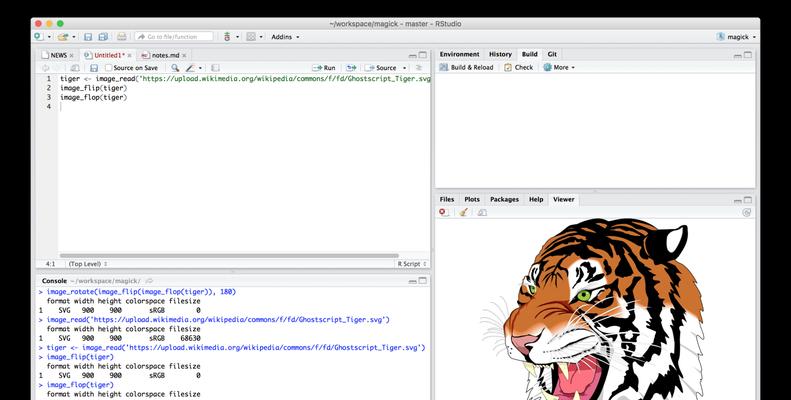
Task: Expand recent files dropdown beside Open File
Action: (x=74, y=37)
